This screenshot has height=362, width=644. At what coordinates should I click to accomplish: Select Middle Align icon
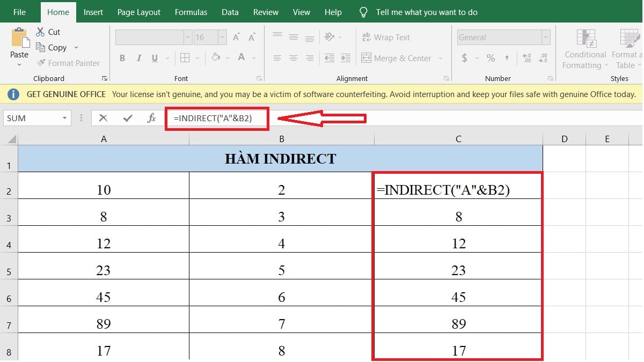point(294,36)
